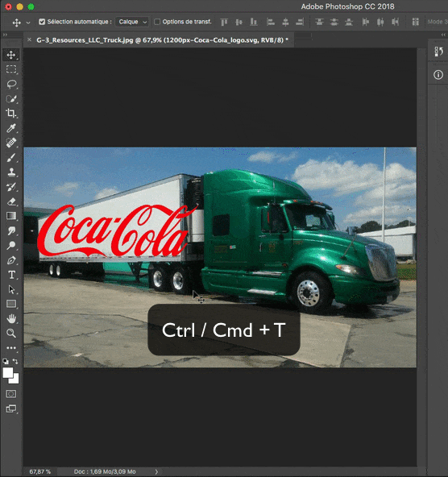Distribute right edges of layers

(395, 22)
